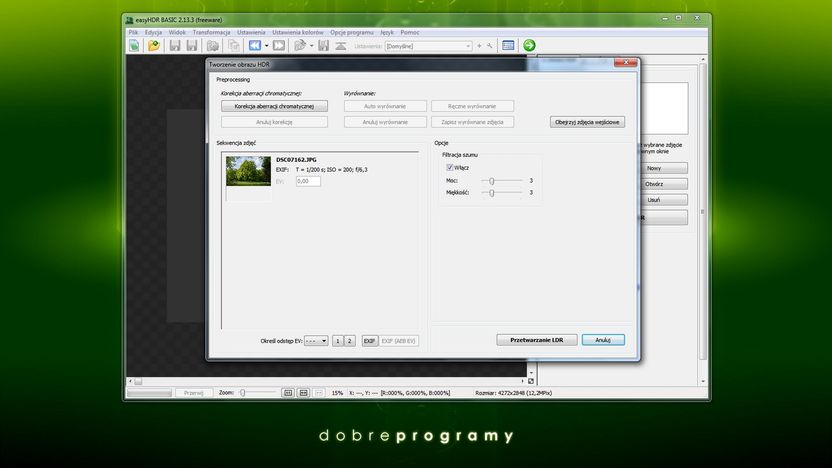Click the Miękkość slider handle
The width and height of the screenshot is (832, 468).
point(492,193)
